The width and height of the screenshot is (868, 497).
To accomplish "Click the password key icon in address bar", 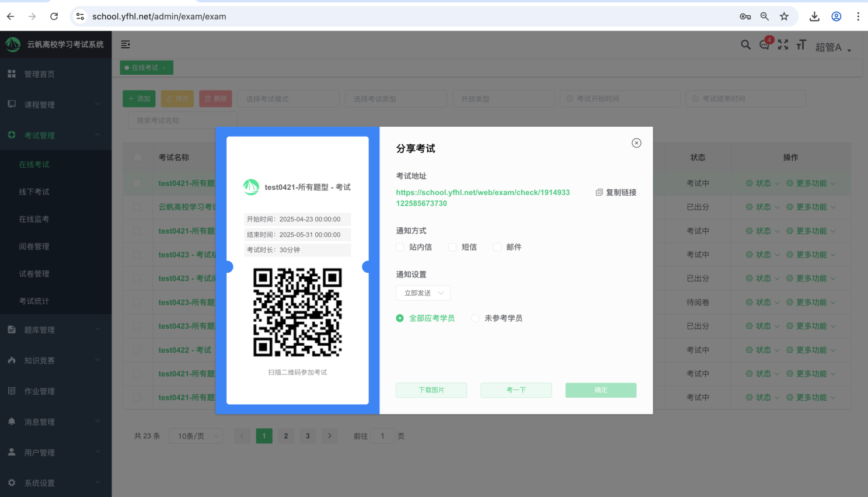I will tap(745, 16).
